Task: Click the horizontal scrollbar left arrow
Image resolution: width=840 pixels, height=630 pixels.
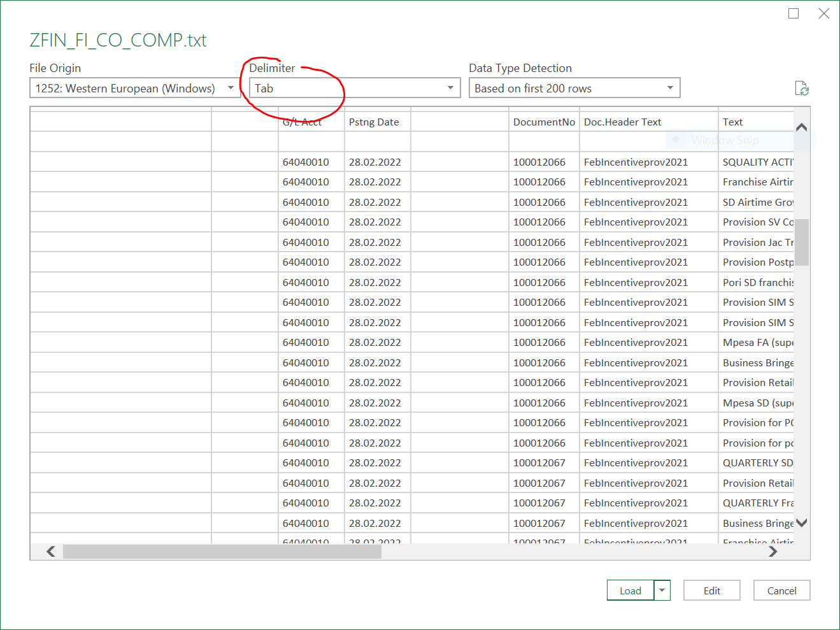Action: point(51,551)
